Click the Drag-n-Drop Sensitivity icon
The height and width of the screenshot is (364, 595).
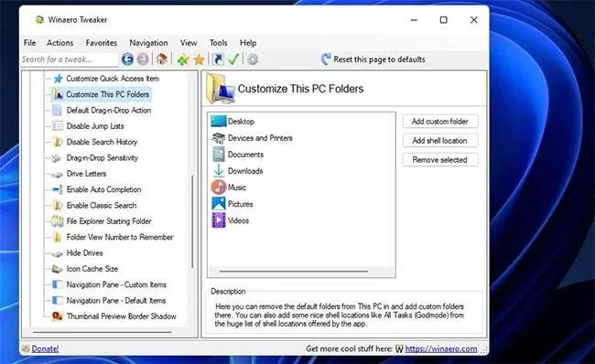(57, 158)
